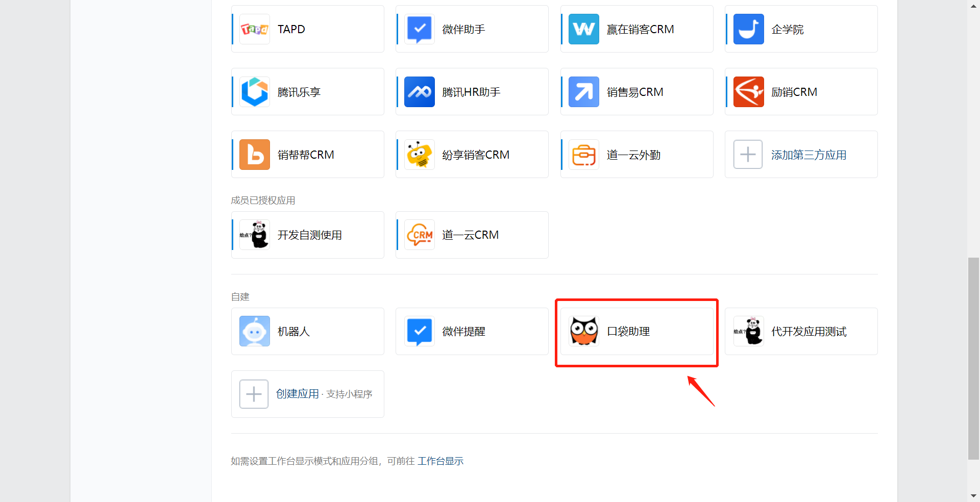
Task: Click the 代开发应用测试 panda icon
Action: [x=749, y=331]
